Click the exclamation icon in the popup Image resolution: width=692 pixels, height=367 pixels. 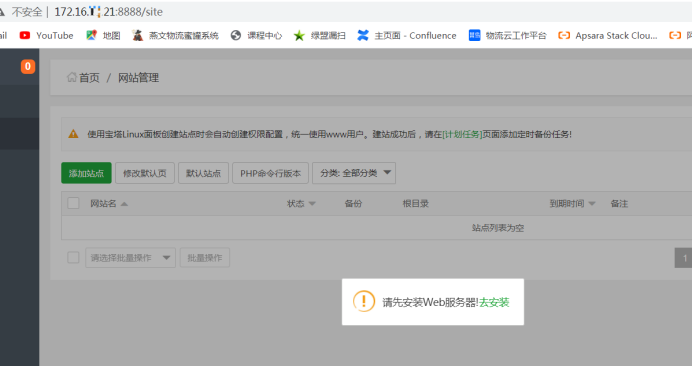[x=364, y=302]
